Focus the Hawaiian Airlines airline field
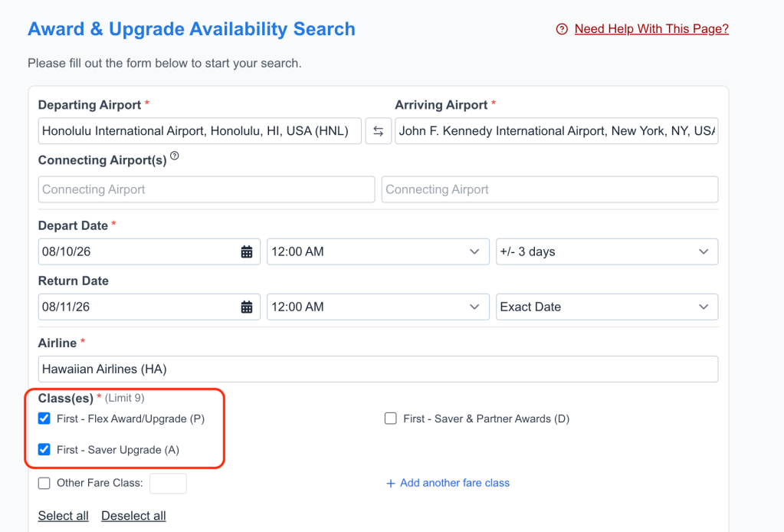The image size is (784, 532). click(x=378, y=369)
